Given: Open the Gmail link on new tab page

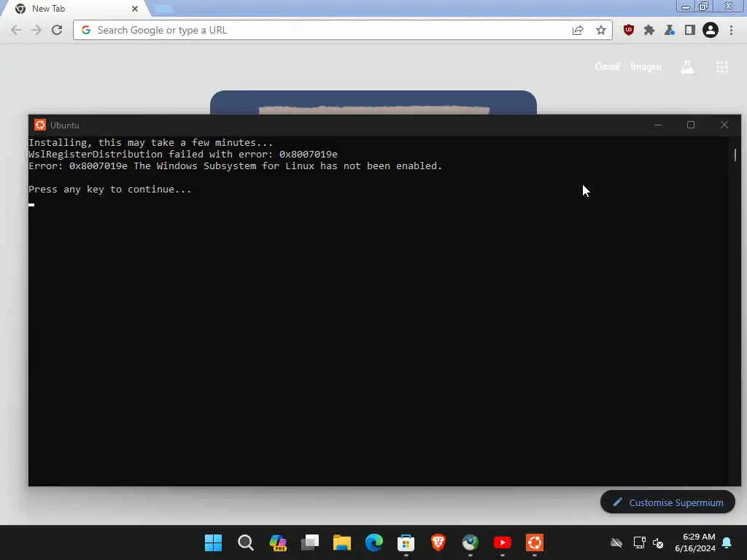Looking at the screenshot, I should tap(608, 66).
